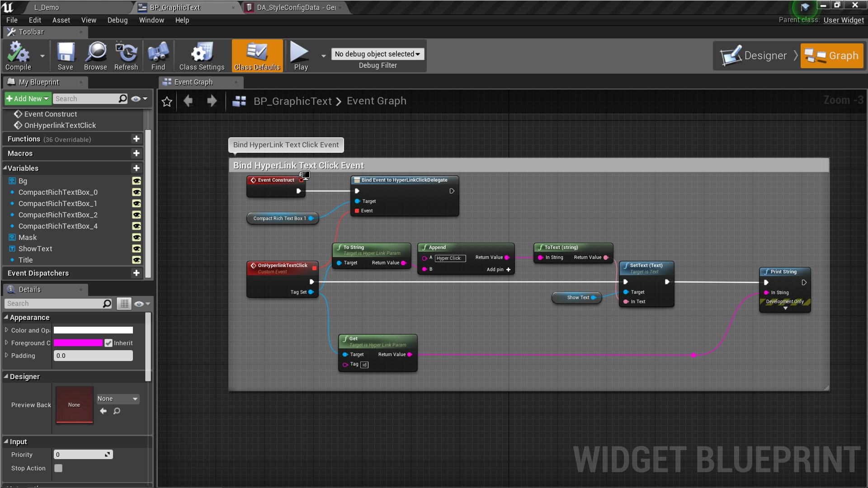Screen dimensions: 868x488
Task: Toggle visibility eye on ShowText variable
Action: pos(137,249)
